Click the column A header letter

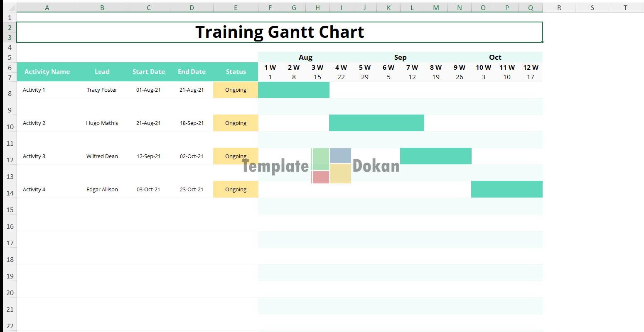47,7
